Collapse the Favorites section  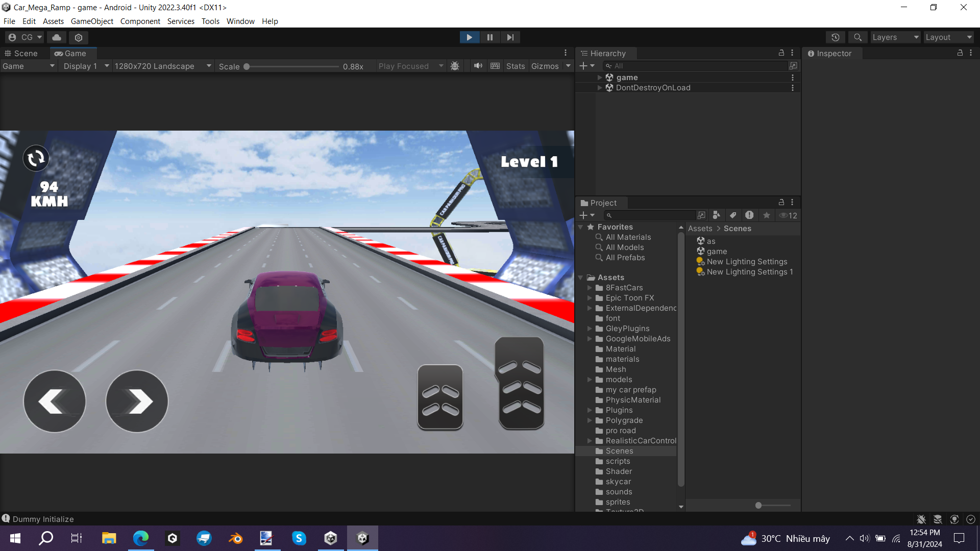coord(581,227)
